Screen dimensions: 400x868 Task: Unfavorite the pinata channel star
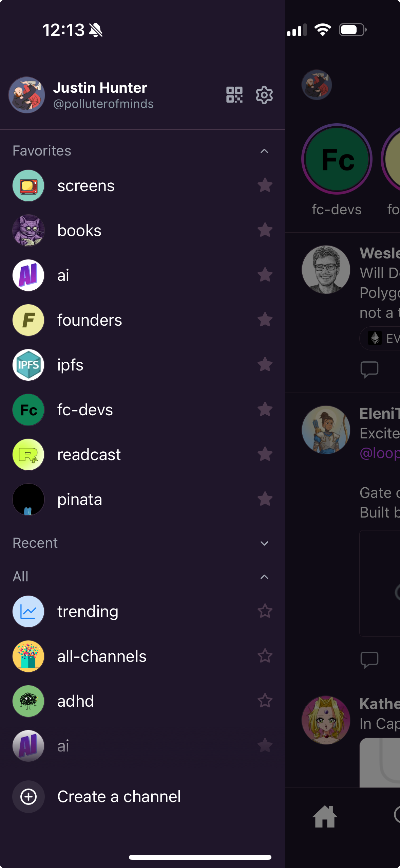coord(265,499)
